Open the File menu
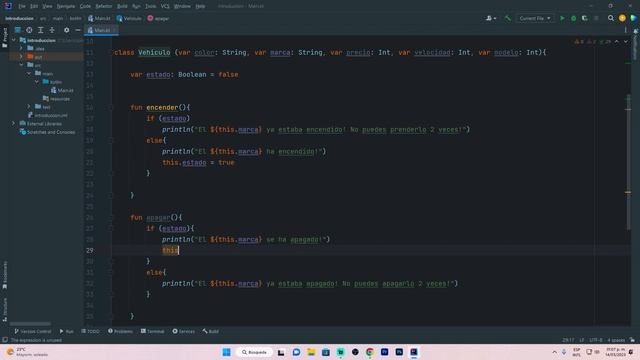Viewport: 640px width, 360px height. pyautogui.click(x=22, y=6)
